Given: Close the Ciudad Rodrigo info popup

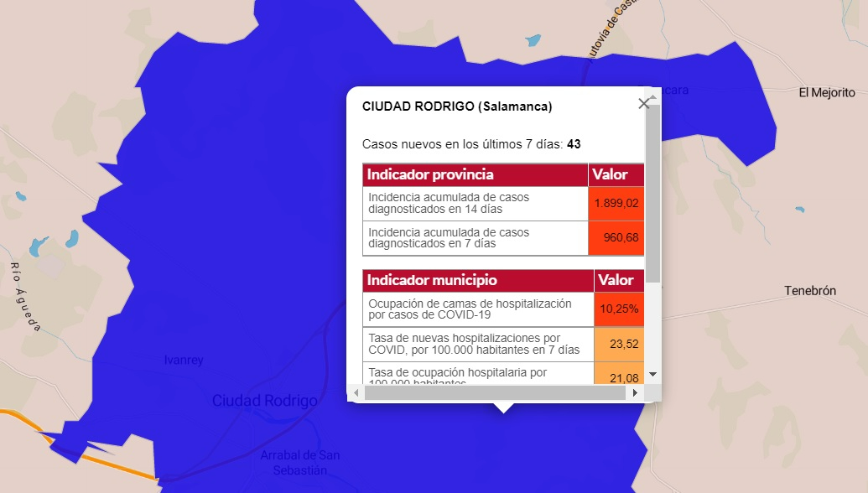Looking at the screenshot, I should 643,103.
